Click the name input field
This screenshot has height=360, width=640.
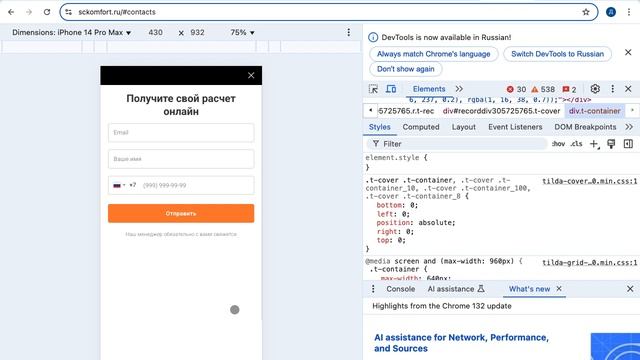pos(181,159)
